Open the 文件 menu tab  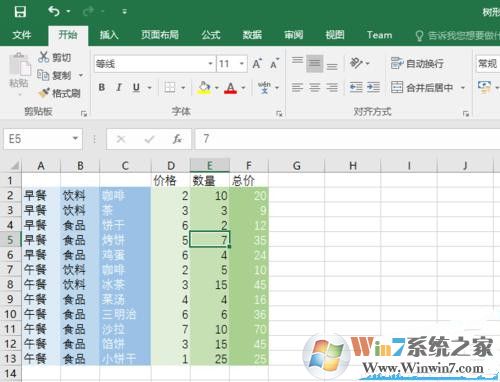coord(22,35)
